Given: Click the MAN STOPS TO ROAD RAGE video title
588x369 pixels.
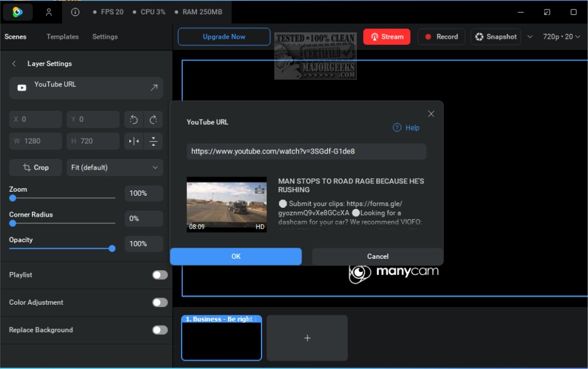Looking at the screenshot, I should [351, 186].
